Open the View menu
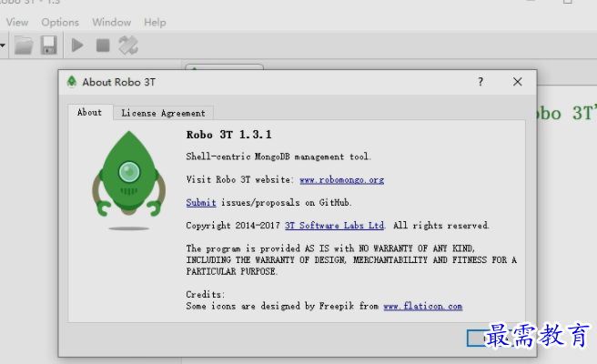Screen dimensions: 597x364 coord(17,23)
